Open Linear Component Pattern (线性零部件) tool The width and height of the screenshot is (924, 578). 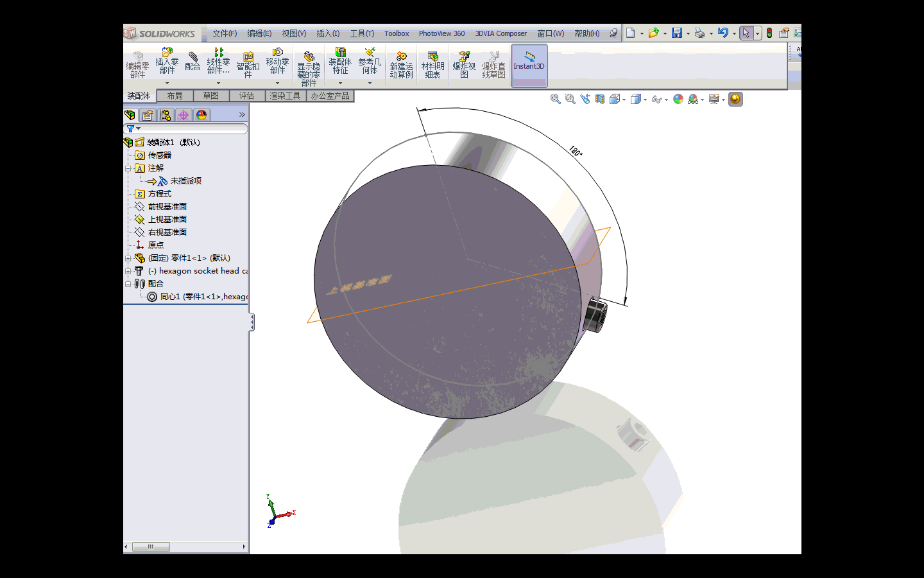click(218, 62)
